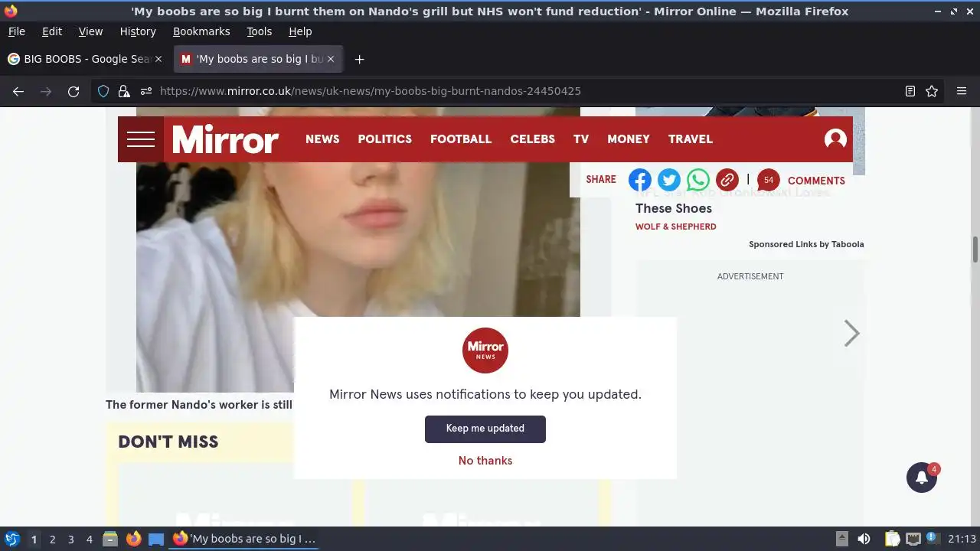Switch to workspace 2
The height and width of the screenshot is (551, 980).
pyautogui.click(x=52, y=539)
